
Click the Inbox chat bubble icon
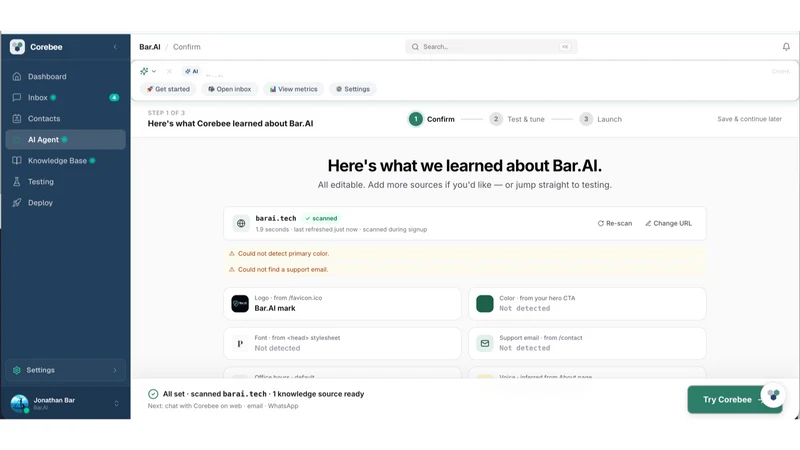tap(17, 97)
